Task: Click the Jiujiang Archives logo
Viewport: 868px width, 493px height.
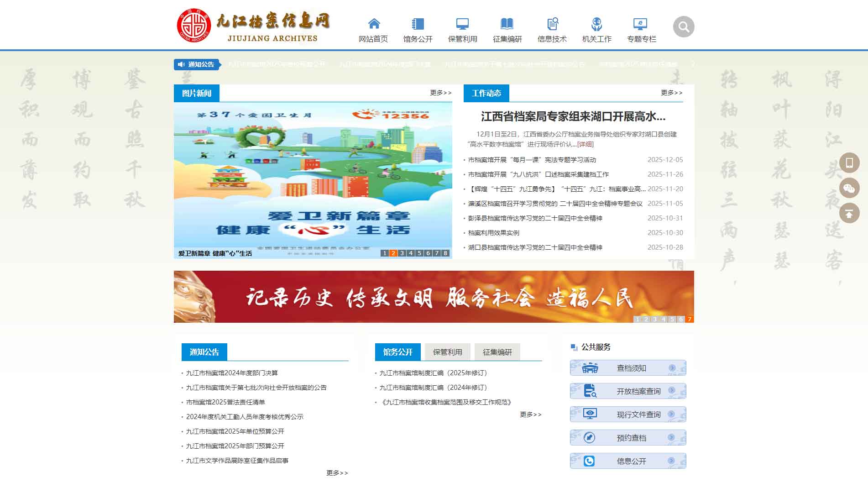Action: [x=253, y=26]
